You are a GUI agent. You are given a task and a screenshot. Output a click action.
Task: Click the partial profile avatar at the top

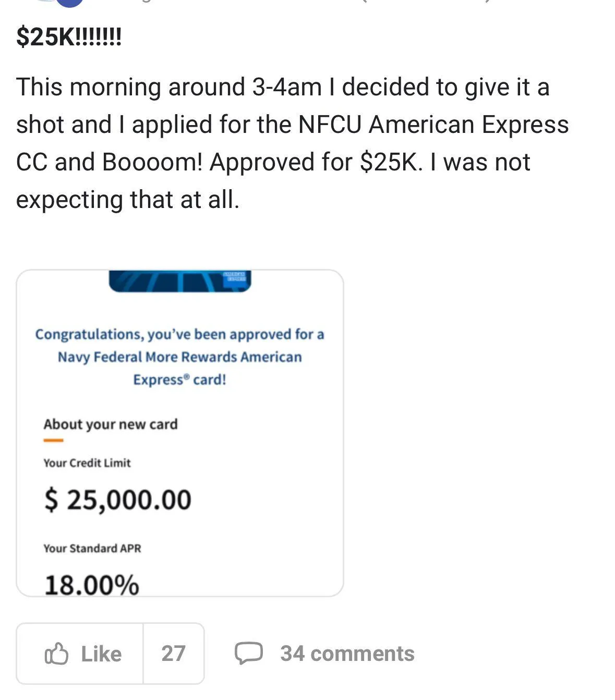point(69,3)
